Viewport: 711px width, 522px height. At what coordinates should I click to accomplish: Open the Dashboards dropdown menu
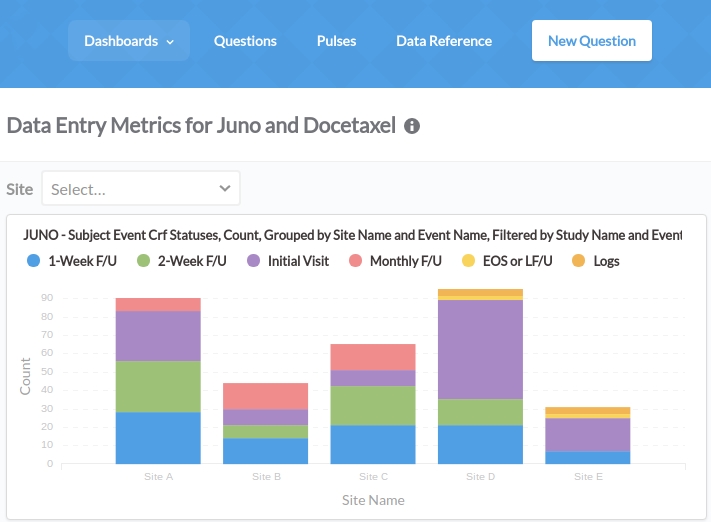pyautogui.click(x=129, y=41)
